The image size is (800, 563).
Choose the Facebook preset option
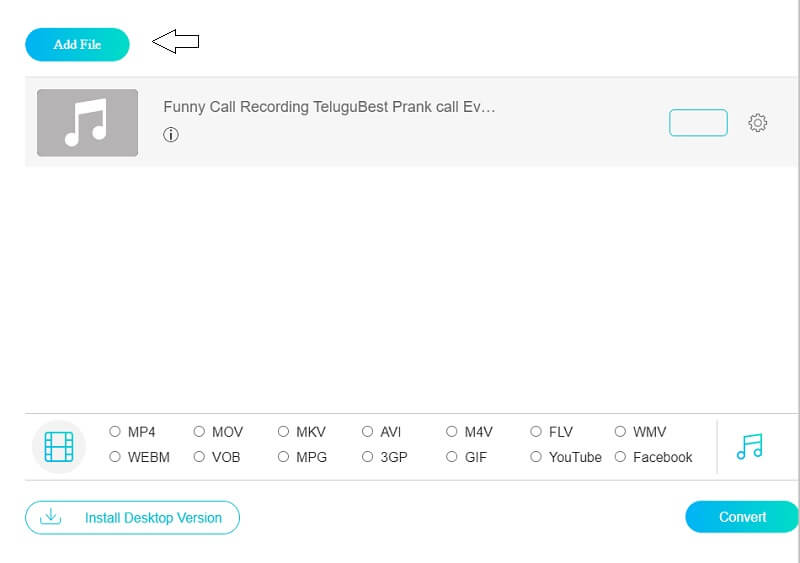[620, 457]
